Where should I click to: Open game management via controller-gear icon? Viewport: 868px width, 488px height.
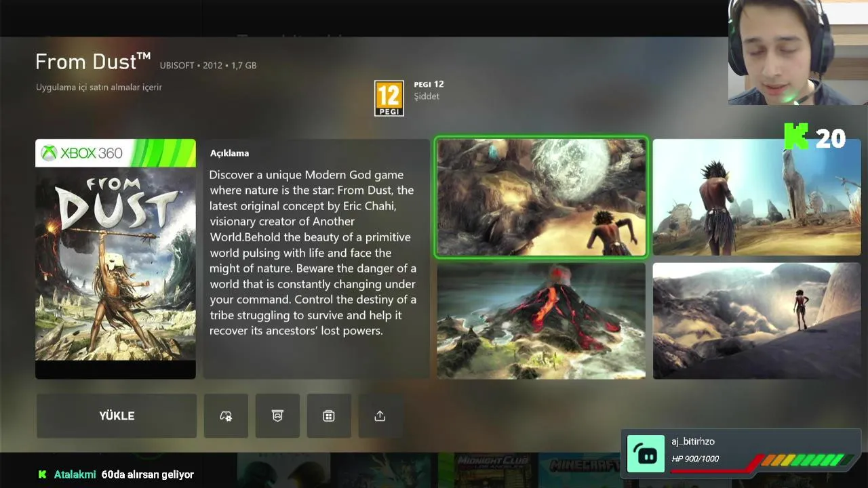(226, 415)
